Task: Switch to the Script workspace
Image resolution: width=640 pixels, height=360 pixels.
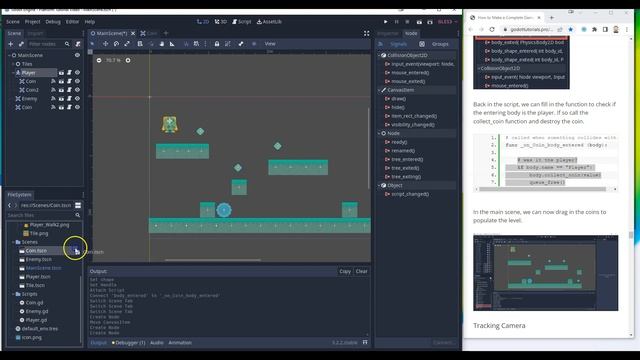Action: tap(242, 22)
